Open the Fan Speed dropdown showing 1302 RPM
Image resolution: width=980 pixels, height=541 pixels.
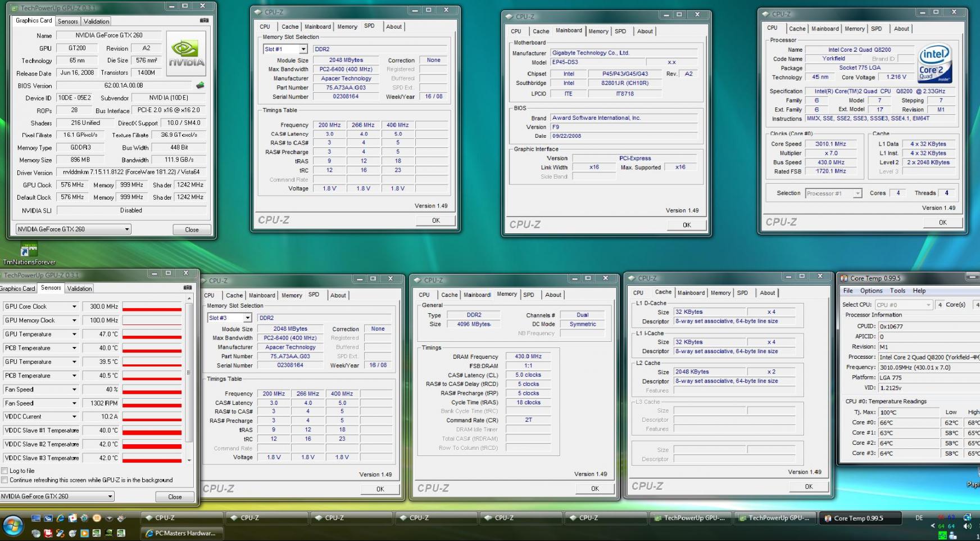(74, 403)
